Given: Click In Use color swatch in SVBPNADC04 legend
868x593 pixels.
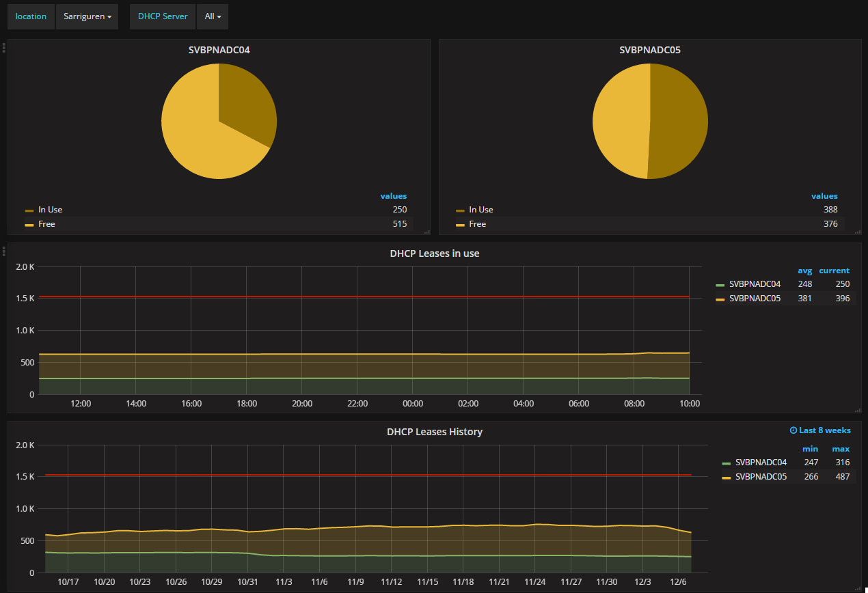Looking at the screenshot, I should [29, 210].
